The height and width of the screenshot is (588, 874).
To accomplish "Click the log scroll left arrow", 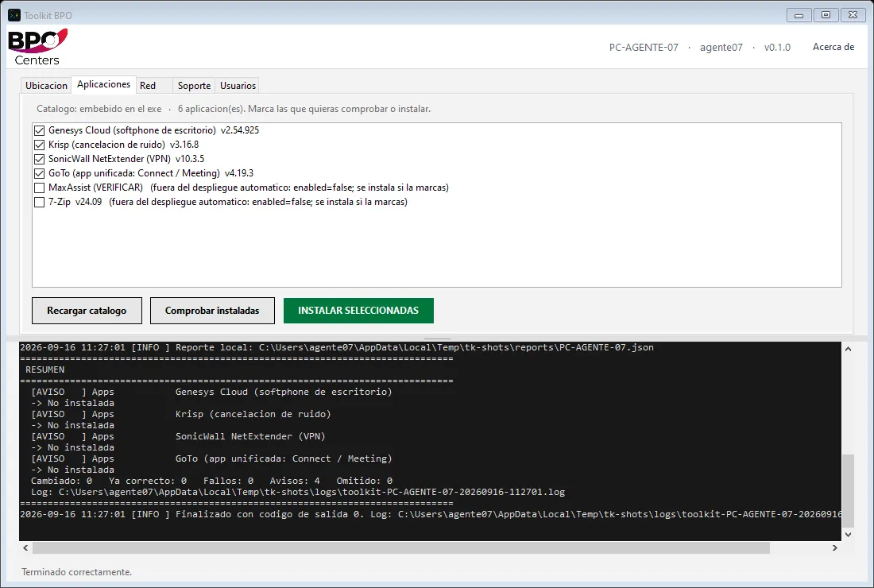I will tap(25, 547).
